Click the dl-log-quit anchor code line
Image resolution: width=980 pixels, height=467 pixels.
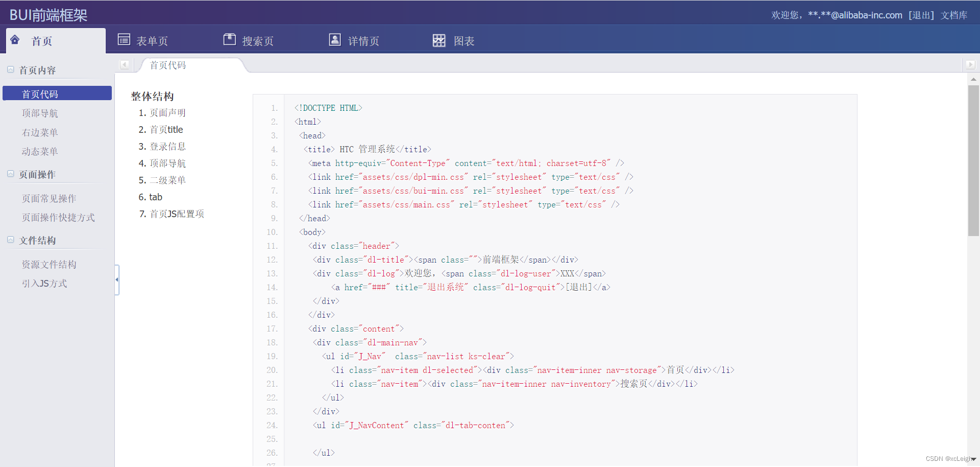pos(471,287)
